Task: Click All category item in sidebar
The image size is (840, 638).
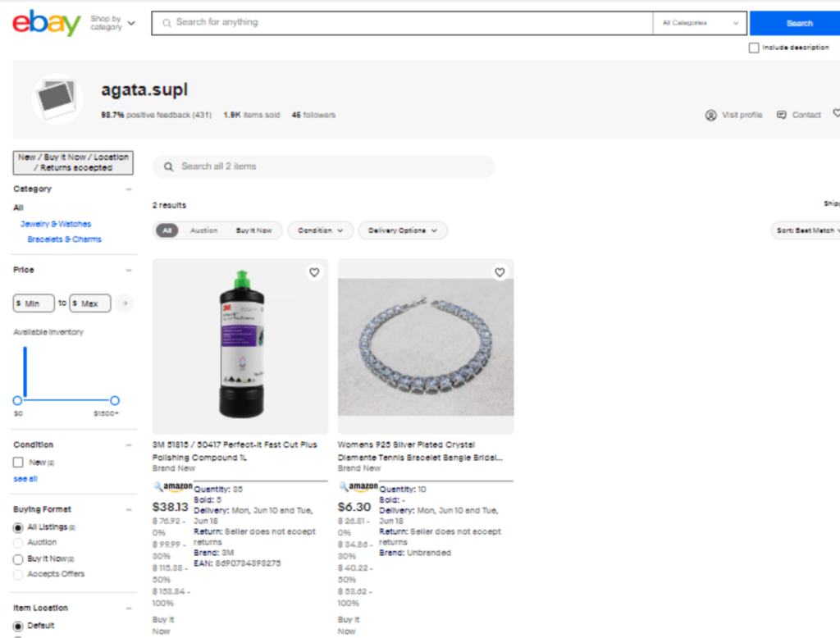Action: click(18, 207)
